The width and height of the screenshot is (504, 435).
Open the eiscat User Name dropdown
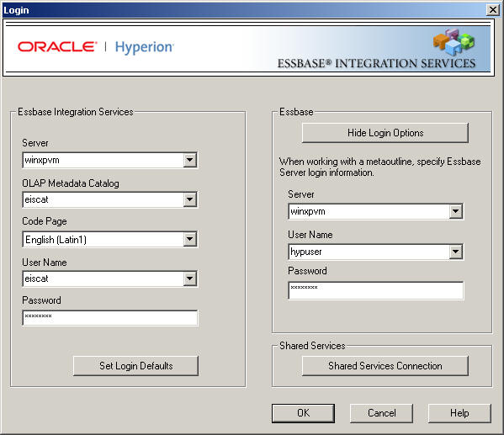click(x=189, y=279)
